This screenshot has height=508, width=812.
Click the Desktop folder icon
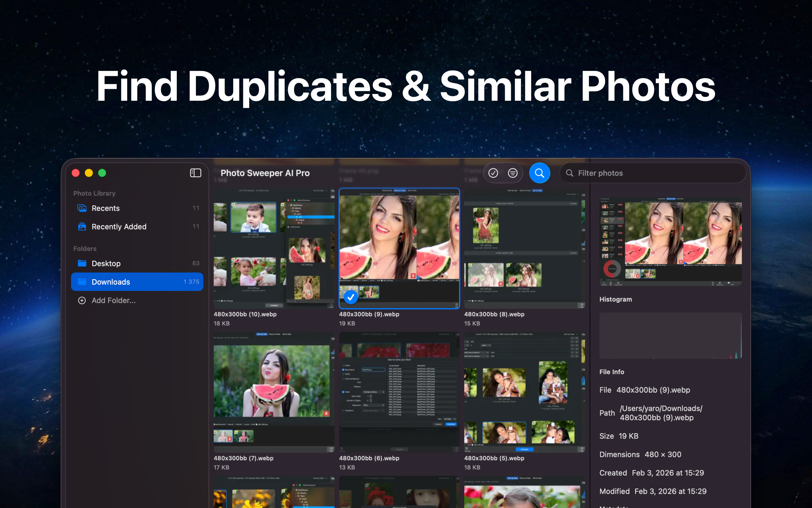click(x=82, y=263)
